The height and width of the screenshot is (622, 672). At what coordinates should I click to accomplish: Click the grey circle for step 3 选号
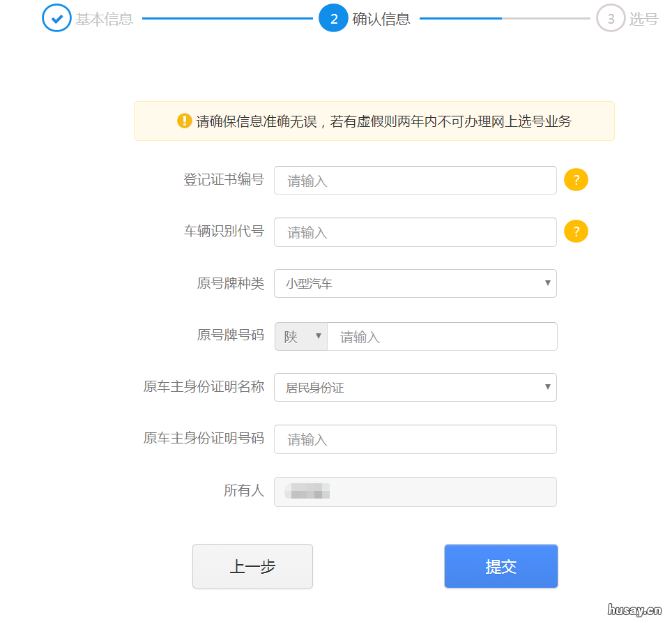coord(611,19)
